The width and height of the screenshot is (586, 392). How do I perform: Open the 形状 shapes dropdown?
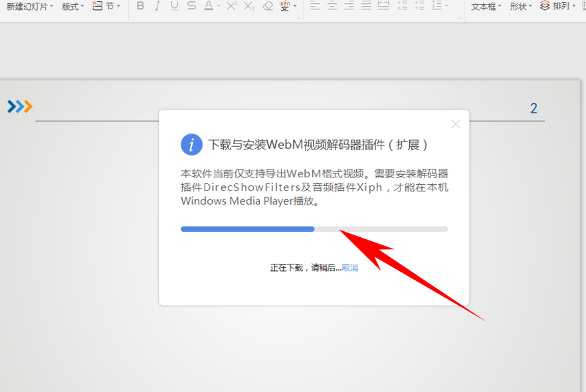coord(521,7)
